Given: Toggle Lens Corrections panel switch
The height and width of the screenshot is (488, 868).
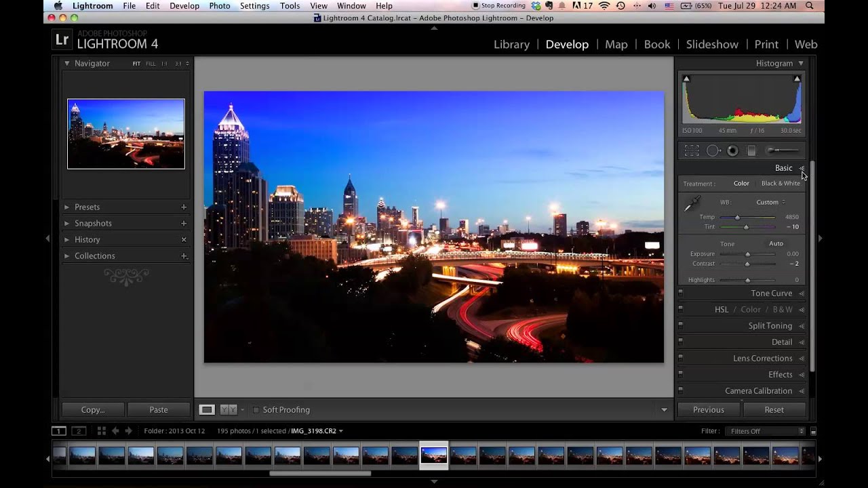Looking at the screenshot, I should [x=681, y=358].
